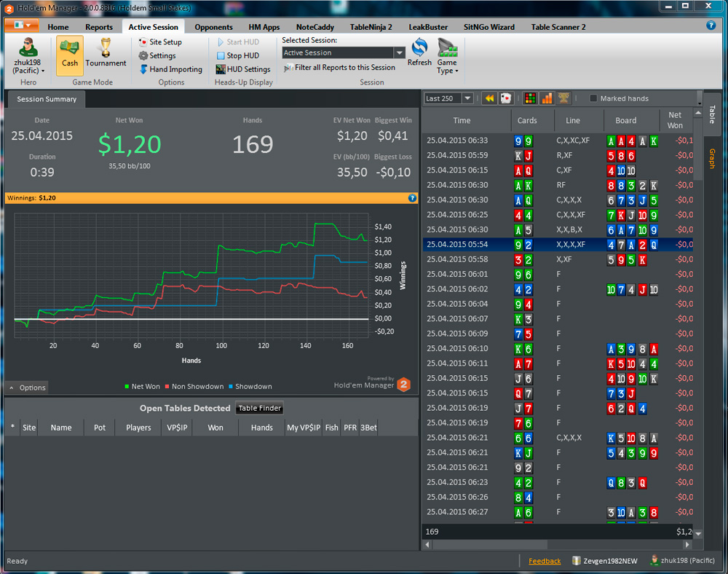Select the hand at 25.04.2015 06:33
This screenshot has width=728, height=574.
pos(558,141)
